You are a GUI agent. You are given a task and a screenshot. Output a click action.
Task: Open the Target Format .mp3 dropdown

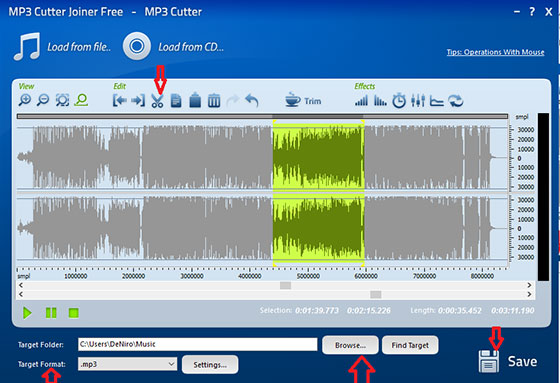[128, 364]
